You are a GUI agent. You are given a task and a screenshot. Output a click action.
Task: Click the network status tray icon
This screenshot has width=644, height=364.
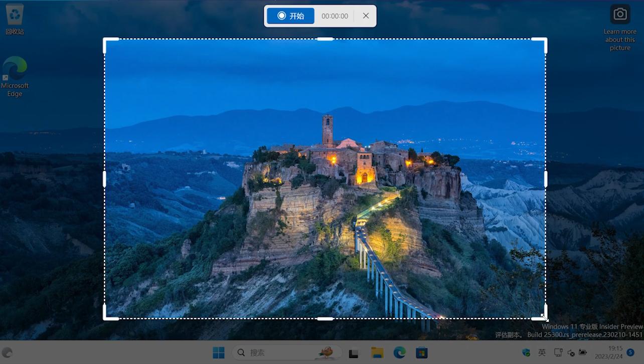pyautogui.click(x=558, y=352)
